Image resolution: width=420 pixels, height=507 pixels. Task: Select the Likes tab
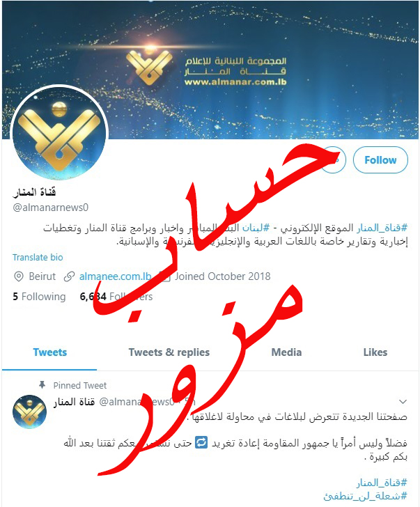click(375, 352)
